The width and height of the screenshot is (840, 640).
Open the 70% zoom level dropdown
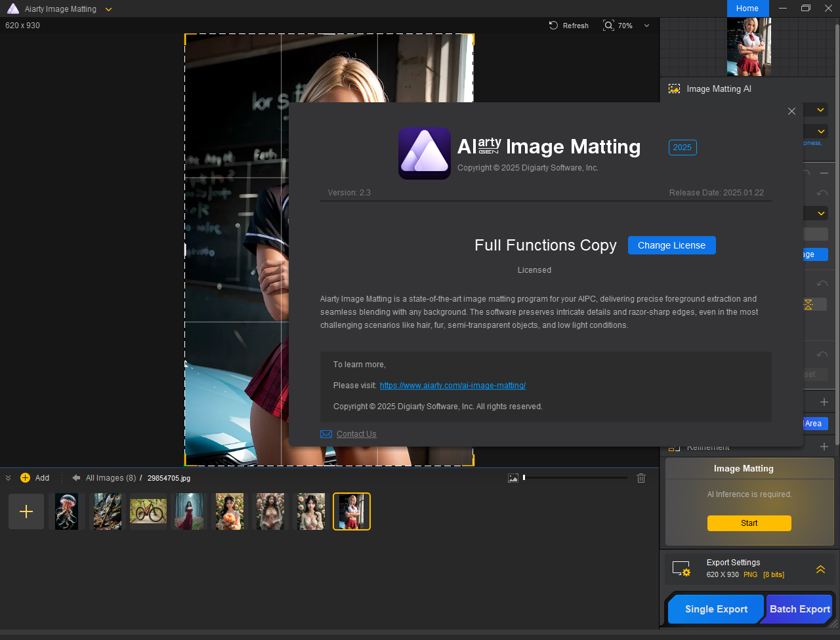[646, 26]
